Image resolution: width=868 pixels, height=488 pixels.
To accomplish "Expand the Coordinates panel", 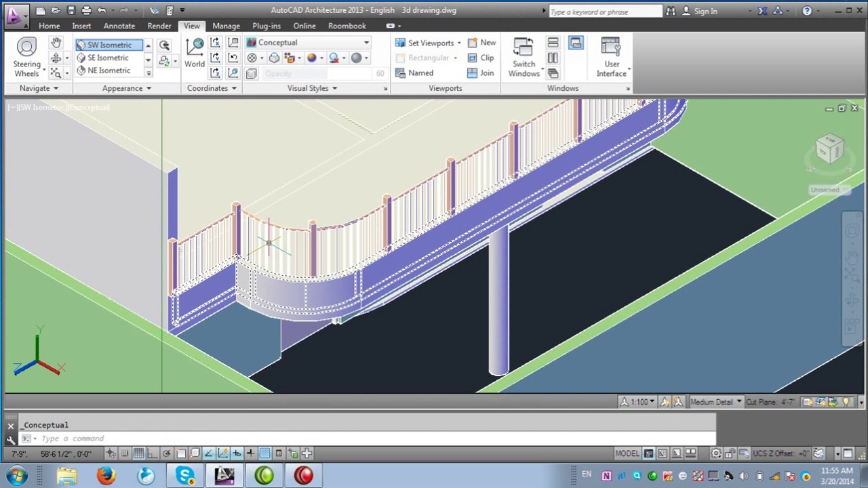I will (x=212, y=88).
